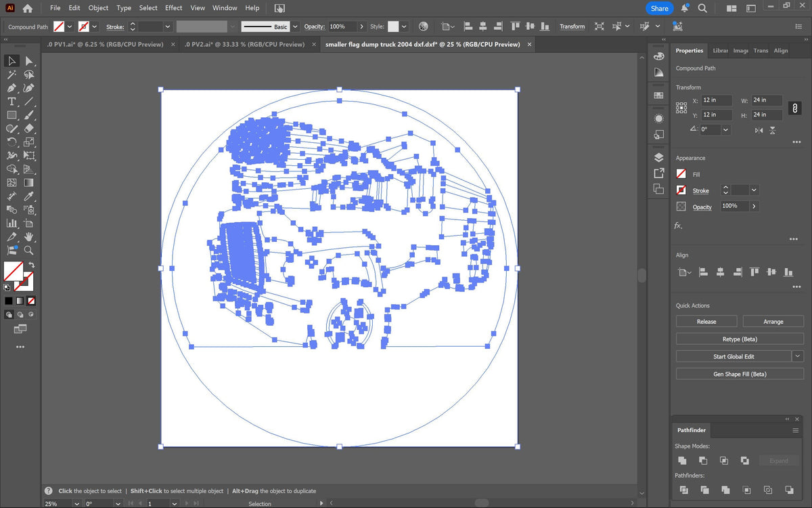Viewport: 812px width, 508px height.
Task: Select the Direct Selection tool
Action: (x=29, y=61)
